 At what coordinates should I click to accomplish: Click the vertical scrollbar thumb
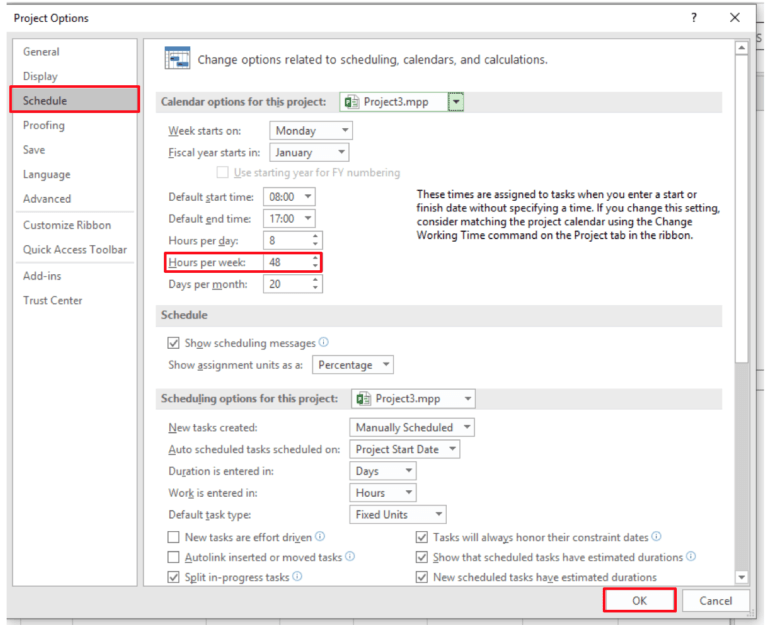(742, 209)
